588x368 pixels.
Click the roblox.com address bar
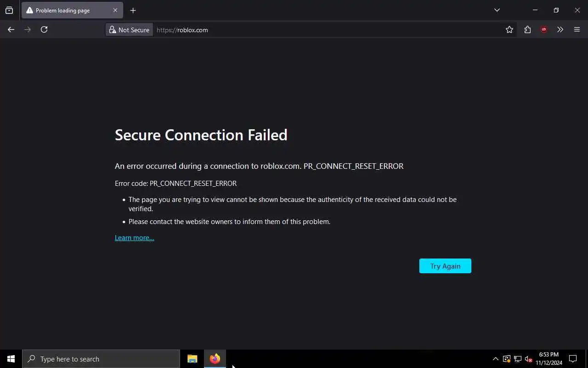tap(322, 30)
